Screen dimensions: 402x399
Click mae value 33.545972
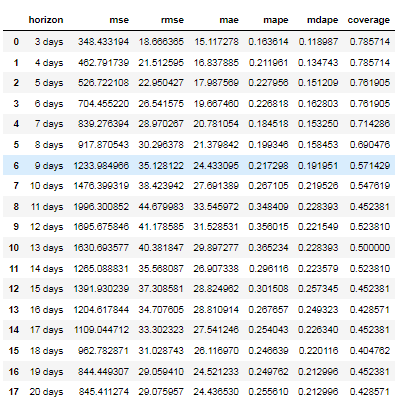point(216,207)
